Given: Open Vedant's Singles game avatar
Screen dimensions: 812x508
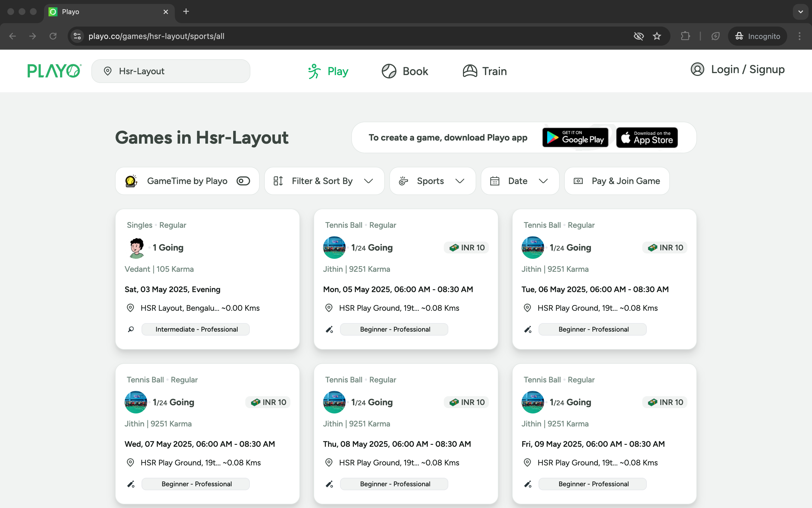Looking at the screenshot, I should coord(136,248).
